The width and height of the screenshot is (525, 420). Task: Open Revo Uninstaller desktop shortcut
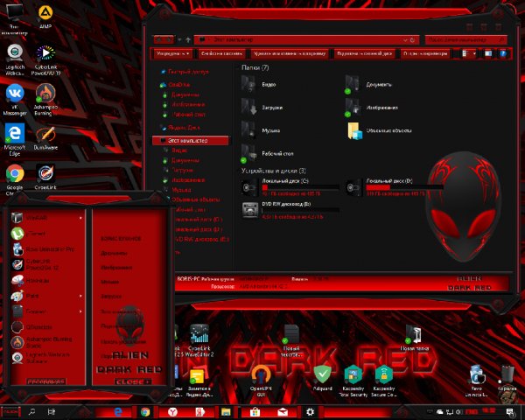[476, 381]
